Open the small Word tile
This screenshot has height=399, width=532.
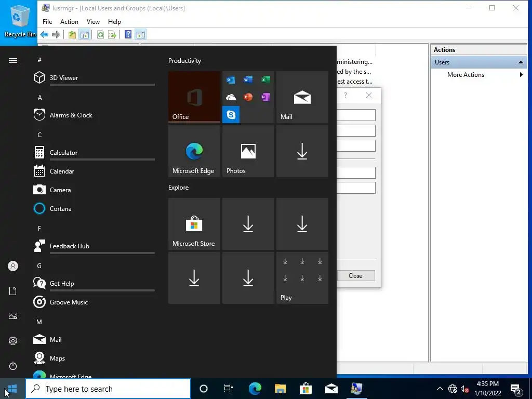248,79
